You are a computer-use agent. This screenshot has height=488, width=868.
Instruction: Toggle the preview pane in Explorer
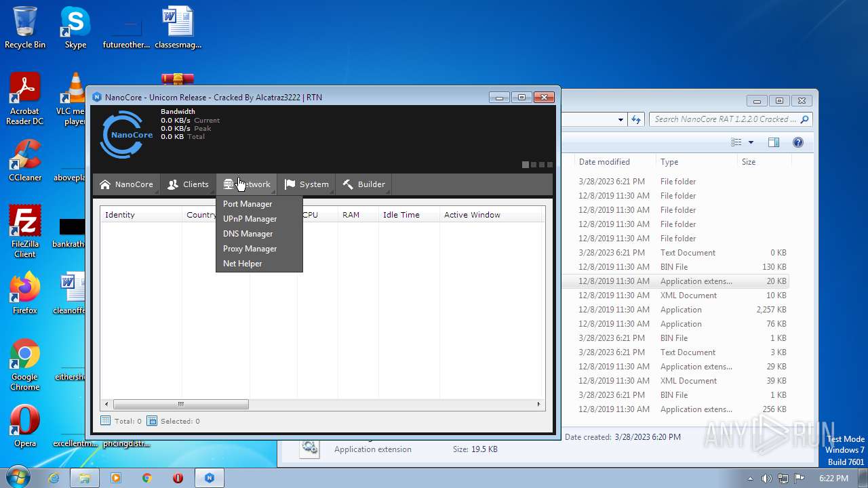pyautogui.click(x=774, y=142)
